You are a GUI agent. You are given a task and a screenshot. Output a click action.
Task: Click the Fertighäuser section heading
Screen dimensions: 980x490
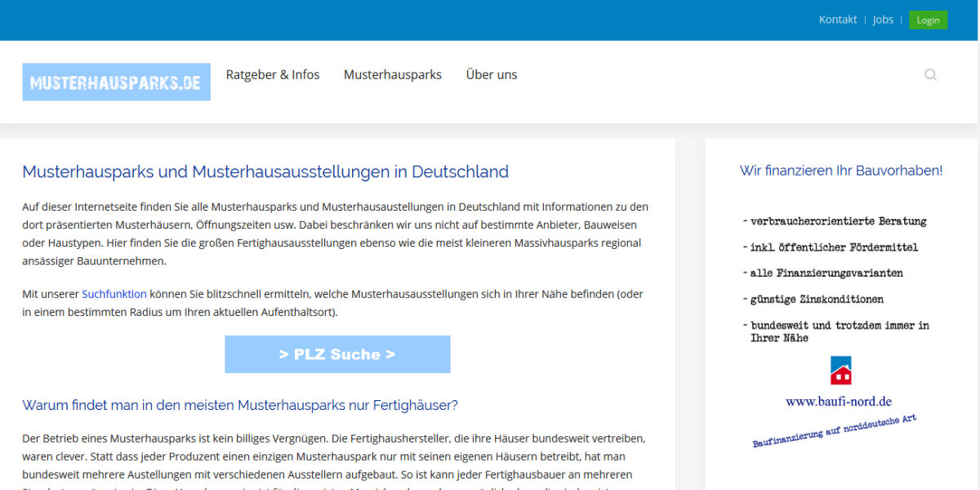pyautogui.click(x=240, y=405)
